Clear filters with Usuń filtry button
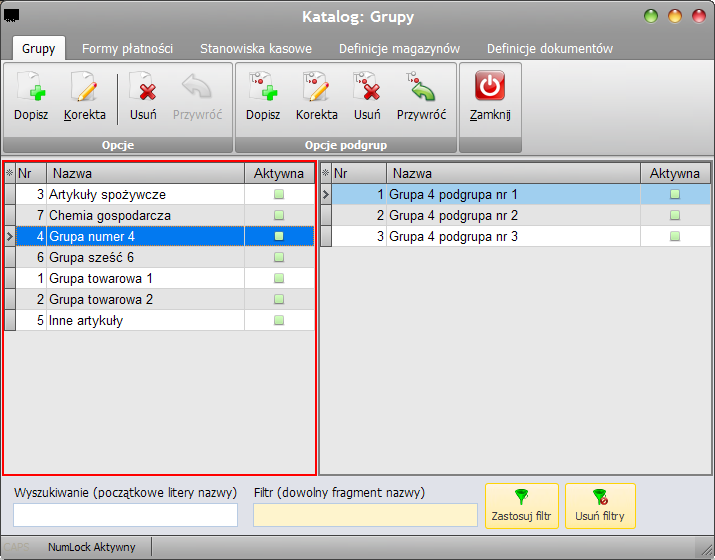 (600, 506)
